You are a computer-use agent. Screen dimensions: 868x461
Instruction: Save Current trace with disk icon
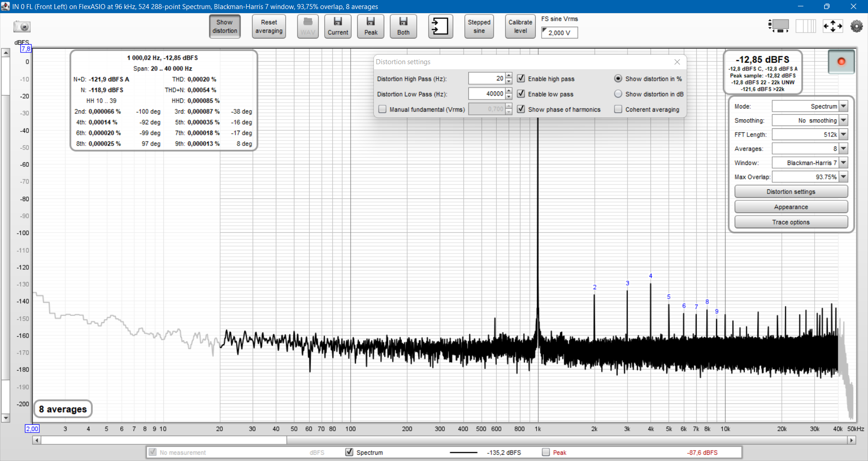[338, 27]
